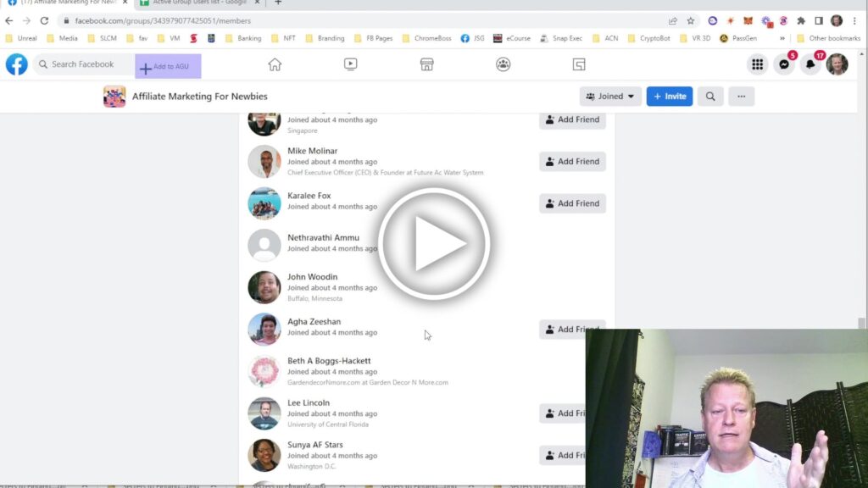Show more bookmarks chevron
The width and height of the screenshot is (868, 488).
(782, 39)
